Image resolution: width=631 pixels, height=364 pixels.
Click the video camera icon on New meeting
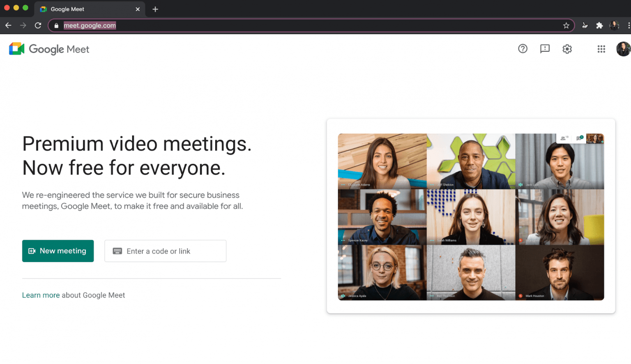(32, 251)
